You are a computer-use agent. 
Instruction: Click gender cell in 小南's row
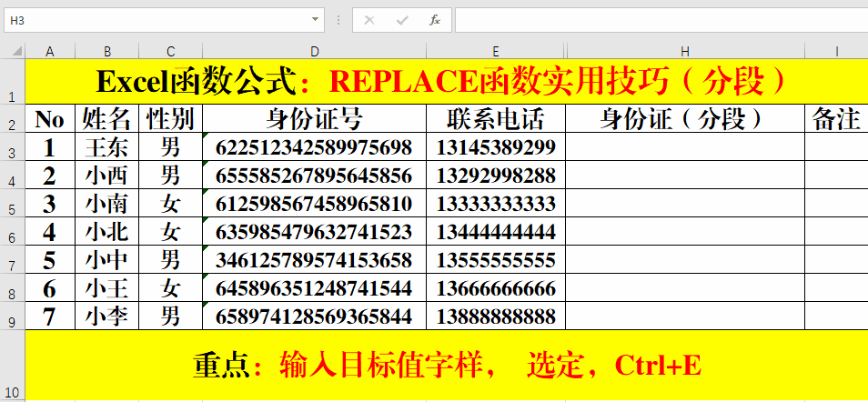(170, 203)
